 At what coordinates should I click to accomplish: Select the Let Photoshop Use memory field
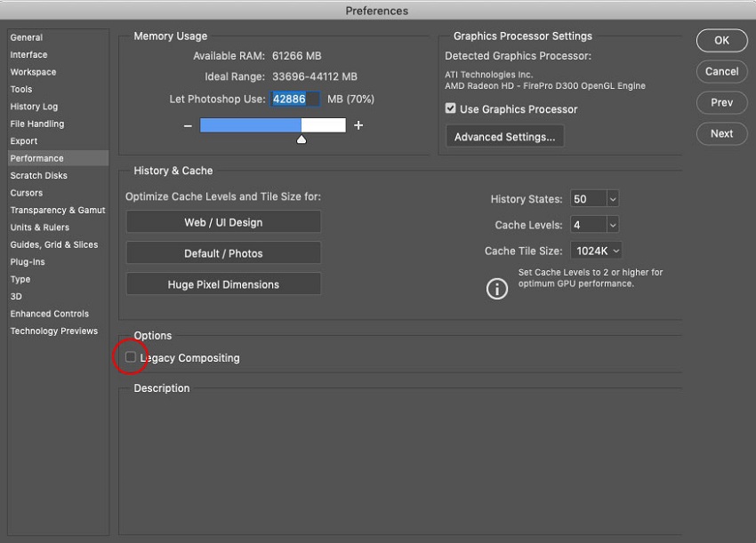click(x=294, y=99)
